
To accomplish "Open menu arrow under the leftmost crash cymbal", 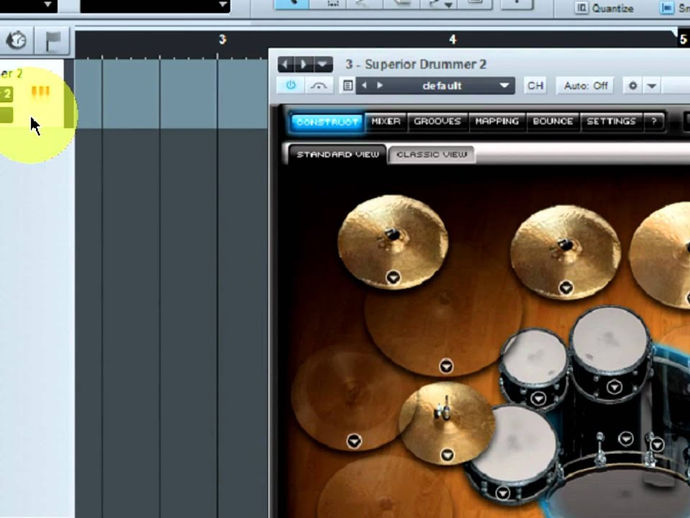I will click(x=393, y=278).
